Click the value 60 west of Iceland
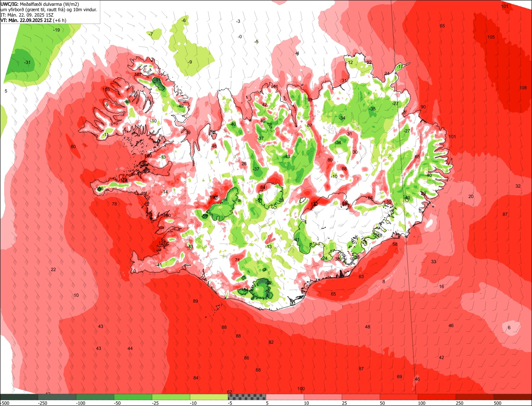The width and height of the screenshot is (532, 406). 73,147
